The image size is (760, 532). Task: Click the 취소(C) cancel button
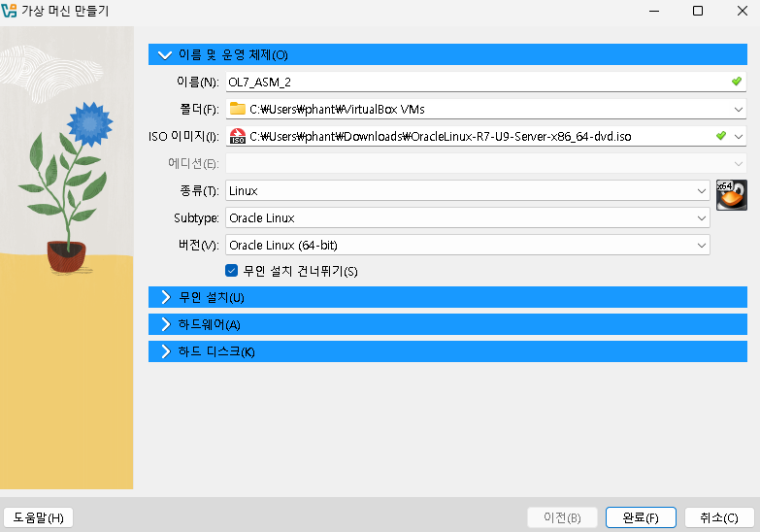(719, 517)
